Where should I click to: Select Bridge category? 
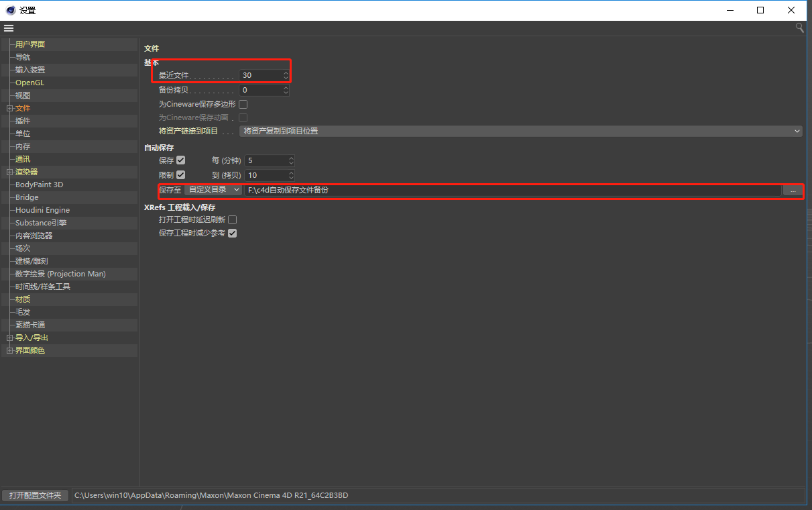(x=27, y=197)
